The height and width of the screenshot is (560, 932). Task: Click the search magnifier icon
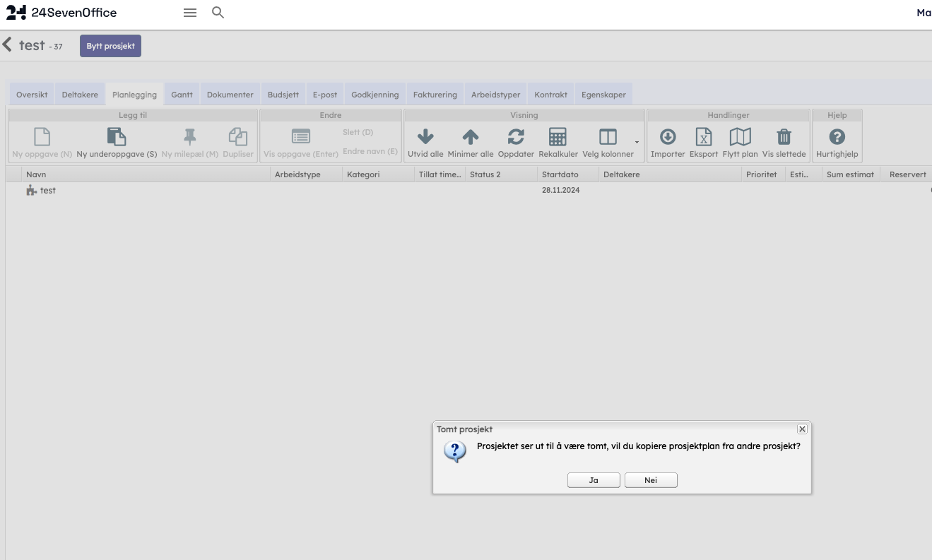218,13
